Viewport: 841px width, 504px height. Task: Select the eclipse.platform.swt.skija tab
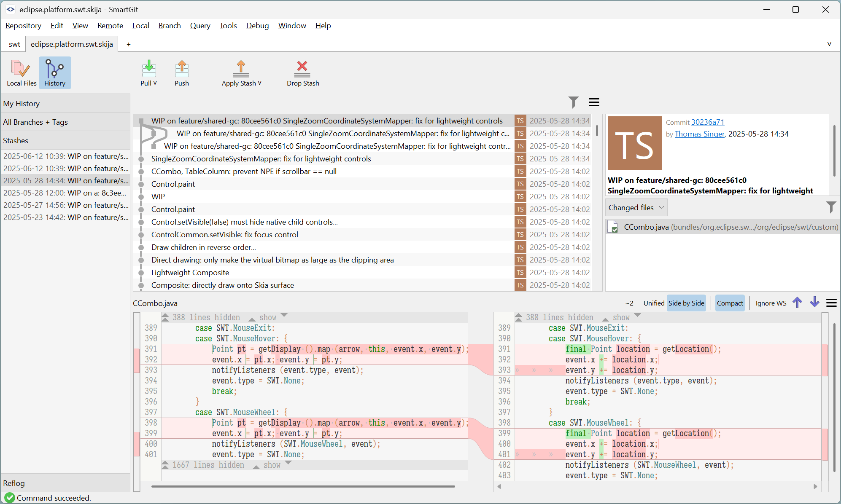(72, 44)
